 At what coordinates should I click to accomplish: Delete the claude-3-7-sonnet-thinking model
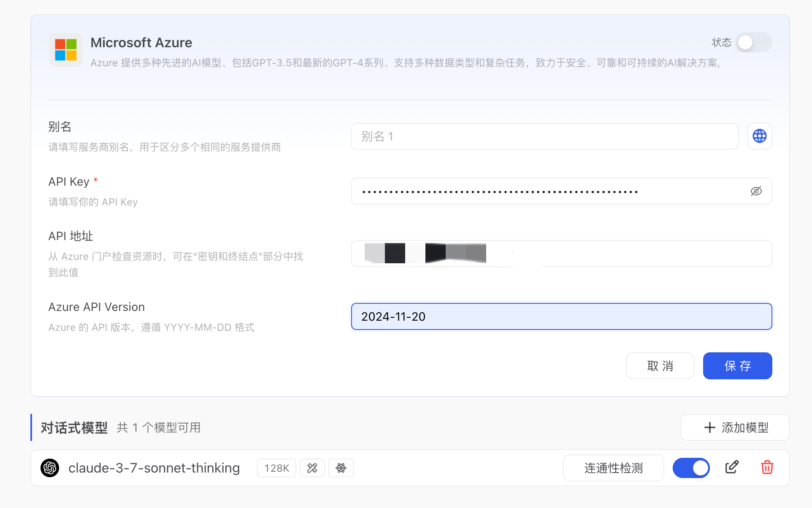pyautogui.click(x=767, y=467)
